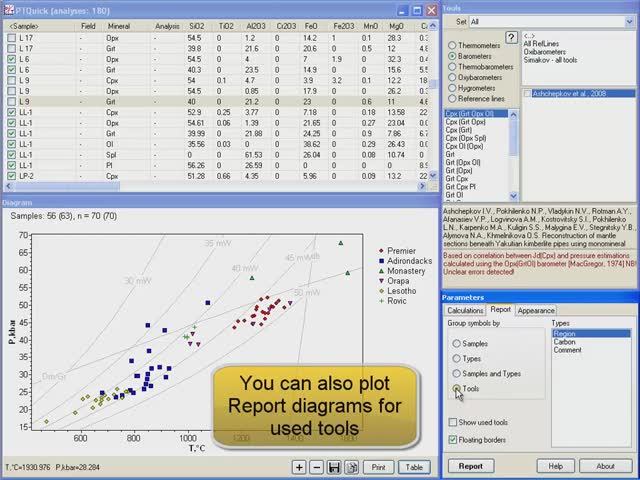Click the zoom in plus button
Viewport: 640px width, 480px height.
click(299, 467)
